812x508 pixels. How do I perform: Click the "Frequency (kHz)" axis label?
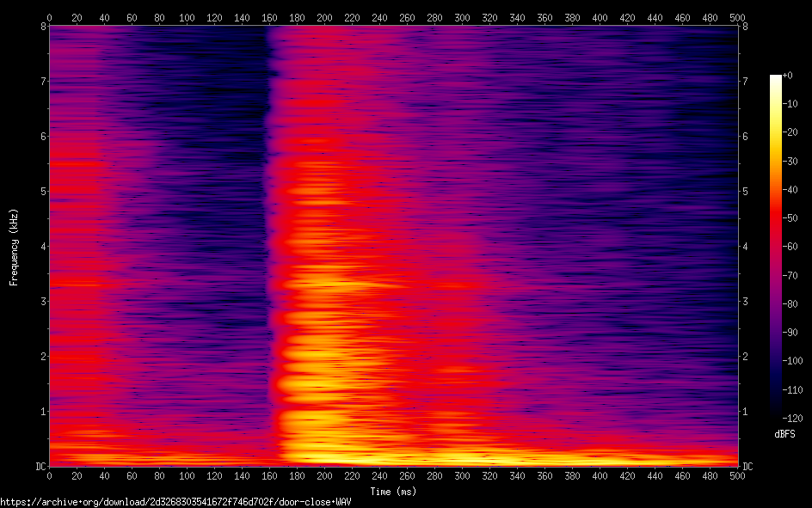point(14,247)
